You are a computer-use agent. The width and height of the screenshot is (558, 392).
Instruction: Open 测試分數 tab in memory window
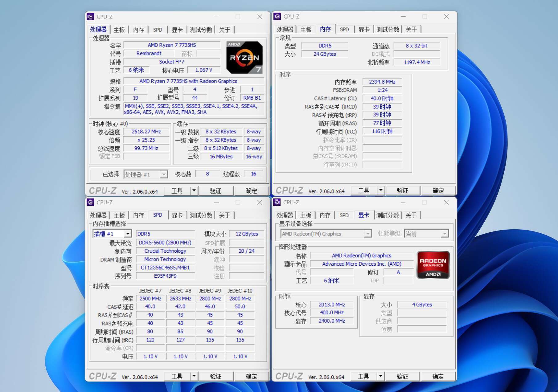point(388,30)
